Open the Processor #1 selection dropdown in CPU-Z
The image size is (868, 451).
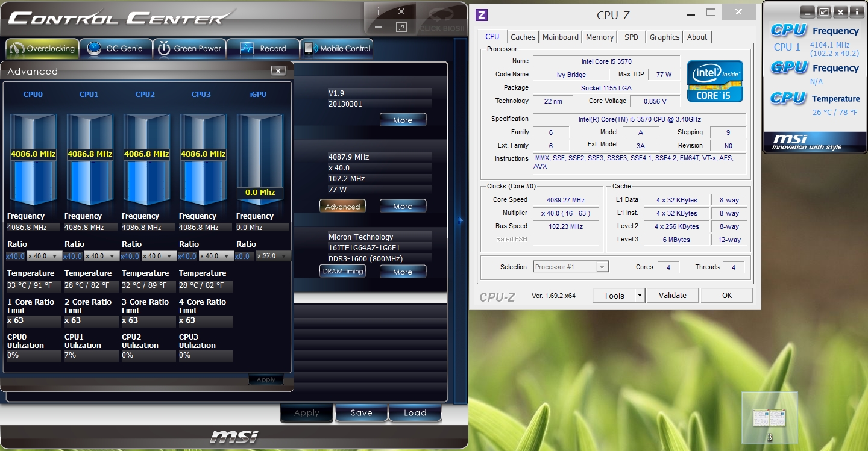(571, 267)
